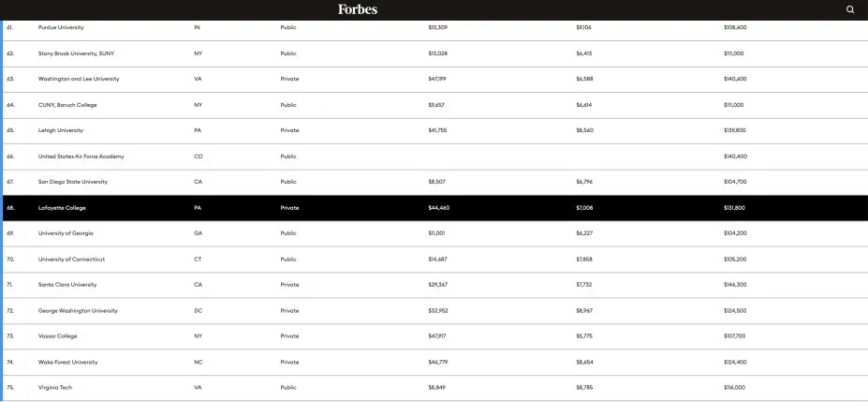Screen dimensions: 868x402
Task: Open Washington and Lee University entry
Action: coord(79,79)
